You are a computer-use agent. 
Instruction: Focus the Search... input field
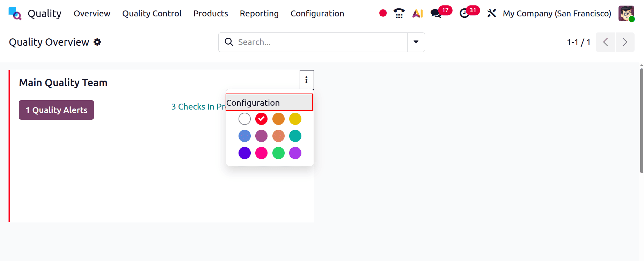coord(321,42)
